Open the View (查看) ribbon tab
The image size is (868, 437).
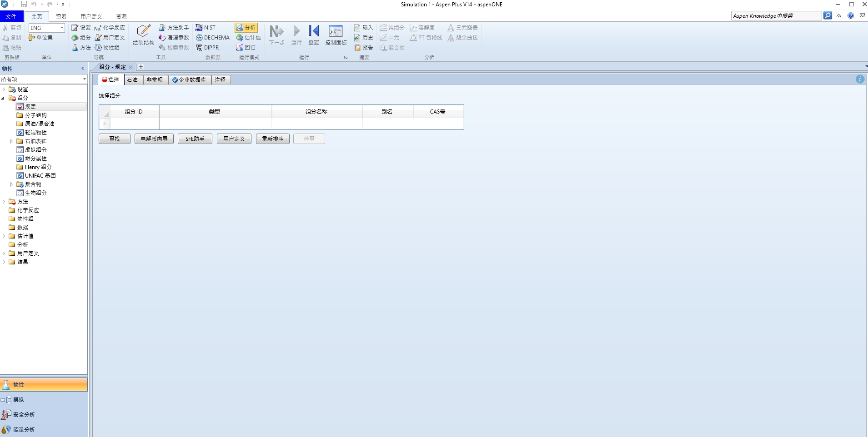61,16
